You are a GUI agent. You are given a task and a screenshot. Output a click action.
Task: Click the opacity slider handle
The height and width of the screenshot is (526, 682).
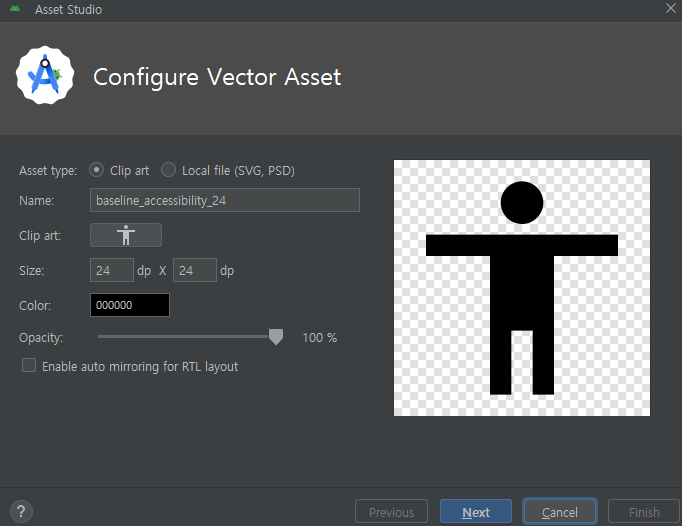(x=276, y=337)
